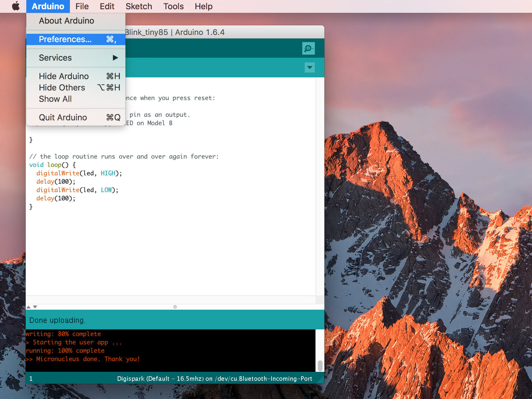Click the window resize grip in the corner

[321, 380]
